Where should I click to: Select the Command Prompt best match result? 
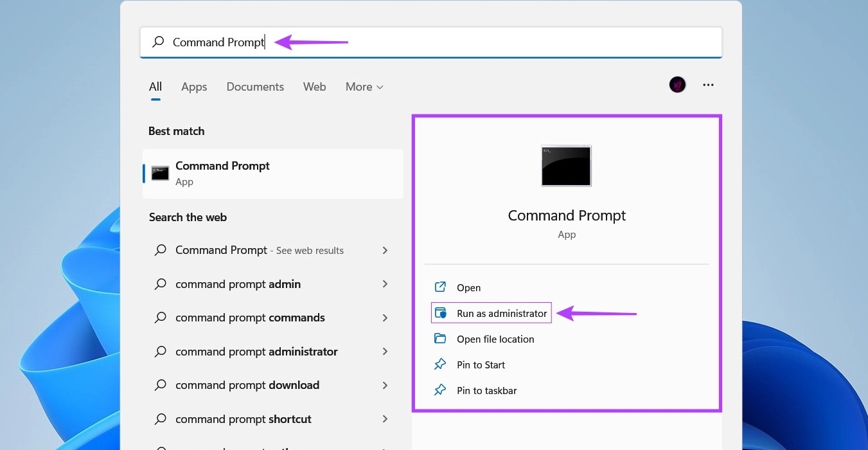click(273, 174)
